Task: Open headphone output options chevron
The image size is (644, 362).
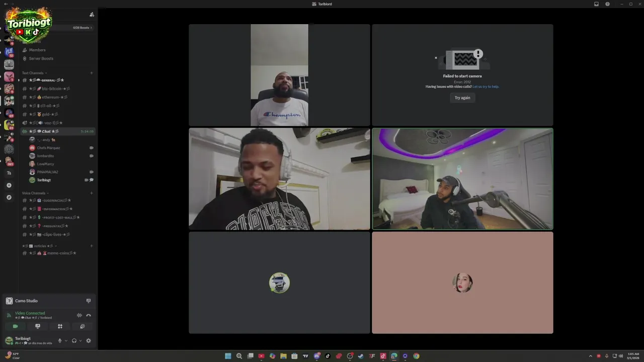Action: (80, 340)
